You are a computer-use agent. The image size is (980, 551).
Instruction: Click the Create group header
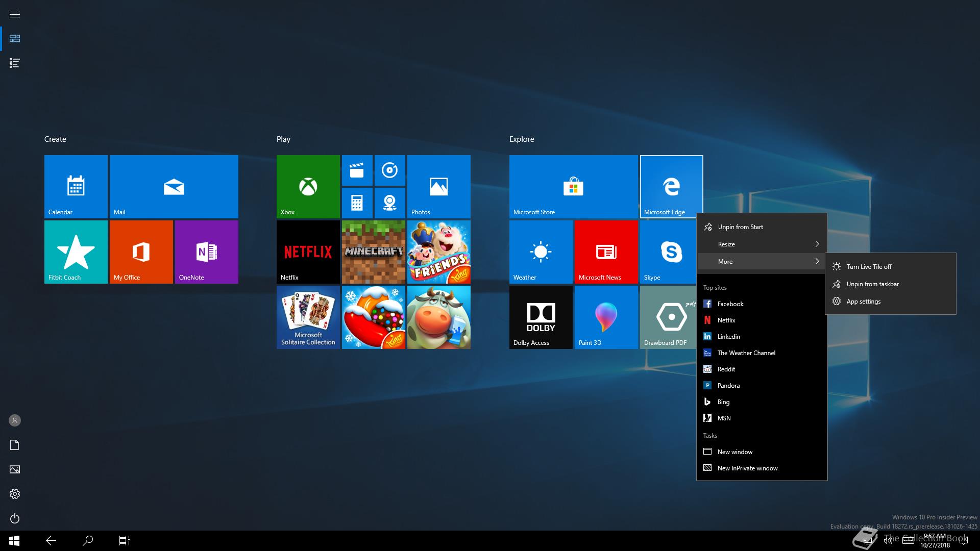pyautogui.click(x=55, y=139)
